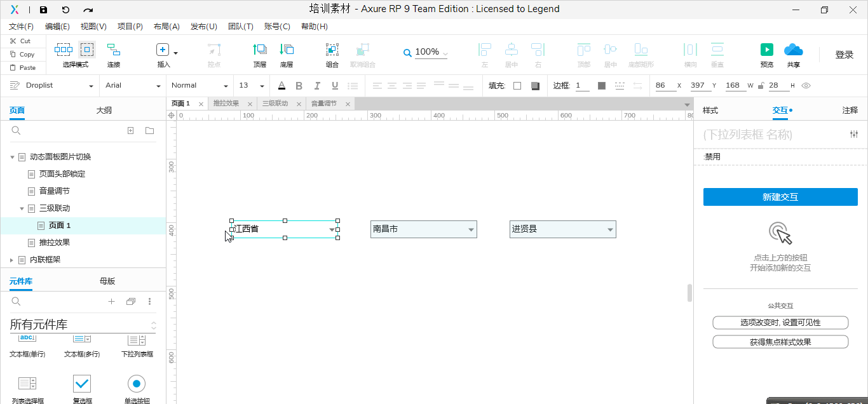Undo the last action
The height and width of the screenshot is (404, 868).
tap(65, 10)
